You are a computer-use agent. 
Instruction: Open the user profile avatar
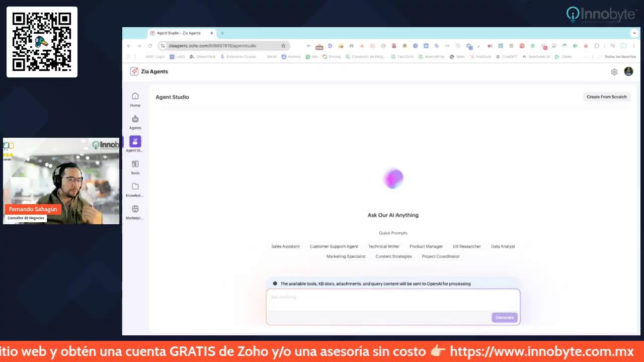click(628, 71)
